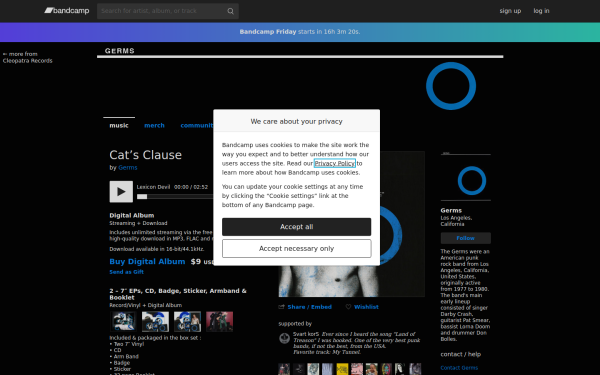
Task: Click the search magnifier icon
Action: click(x=230, y=11)
